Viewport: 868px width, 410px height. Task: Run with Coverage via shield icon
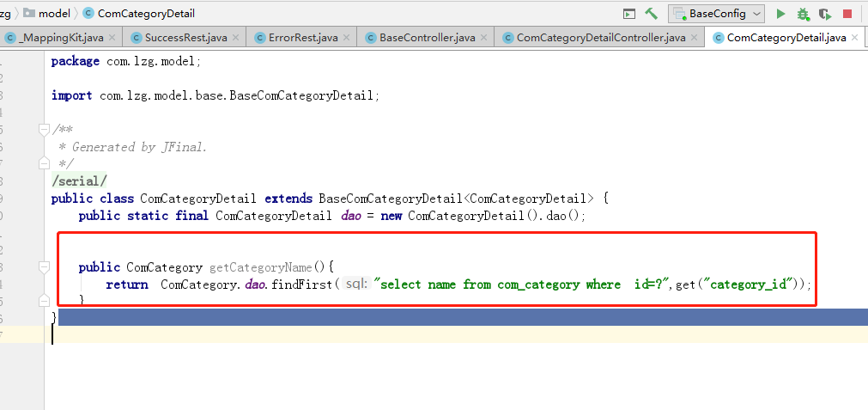[825, 14]
